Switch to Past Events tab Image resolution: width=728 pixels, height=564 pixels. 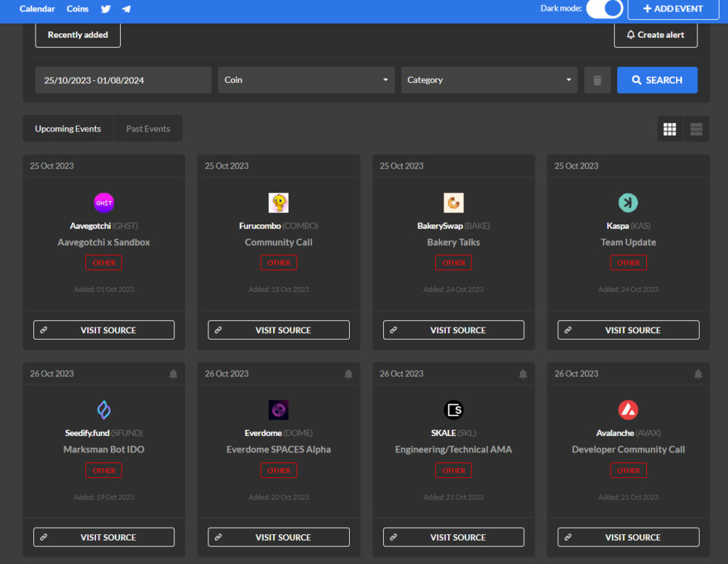point(148,129)
